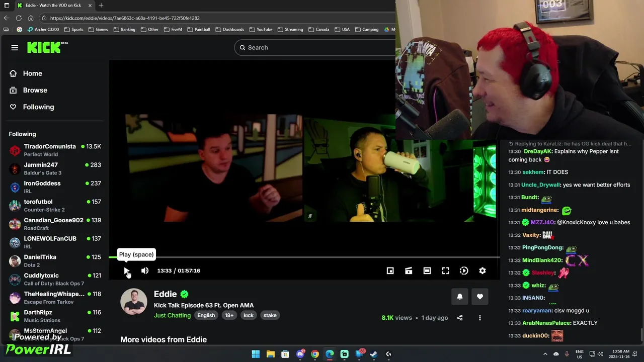Open the clip creation icon in player
This screenshot has width=644, height=362.
(409, 270)
